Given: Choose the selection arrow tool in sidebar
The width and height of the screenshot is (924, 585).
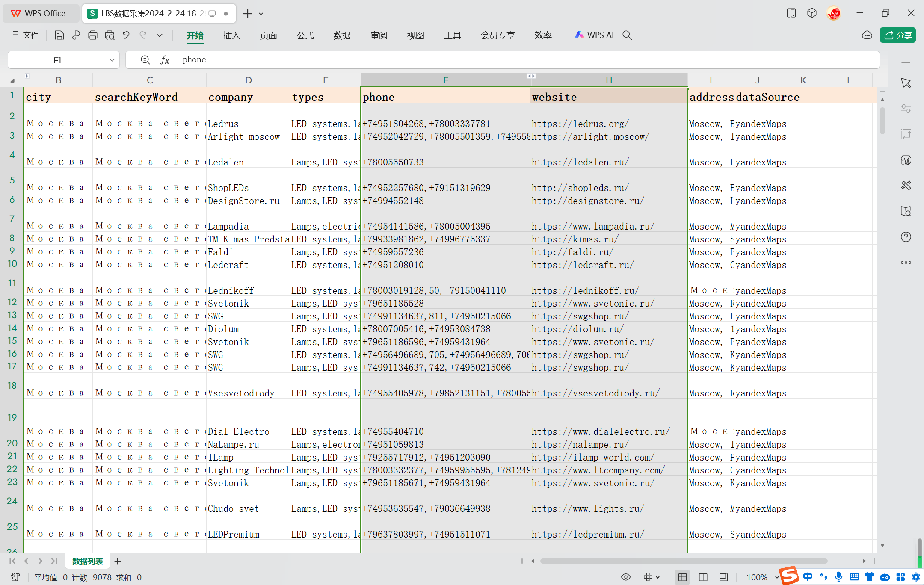Looking at the screenshot, I should (x=906, y=83).
